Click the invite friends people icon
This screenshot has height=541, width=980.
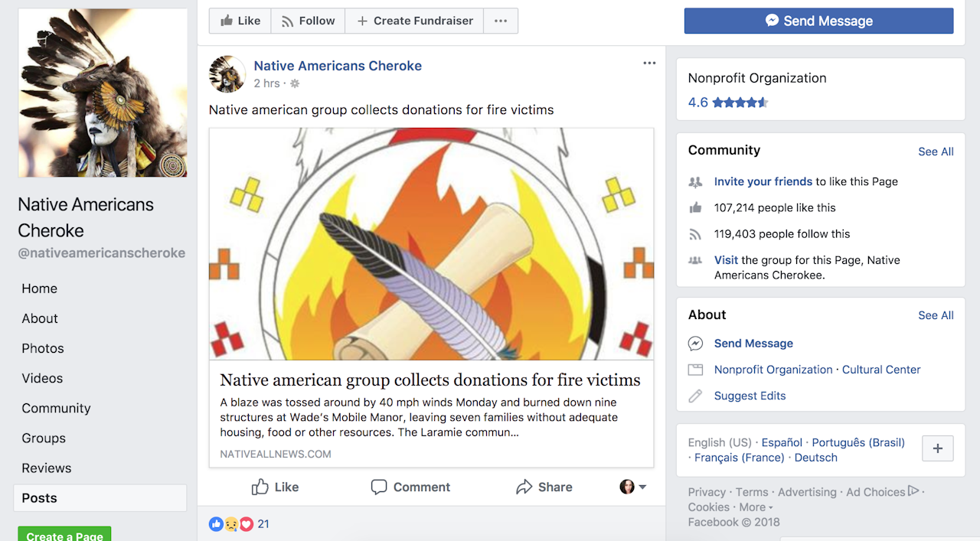click(695, 182)
